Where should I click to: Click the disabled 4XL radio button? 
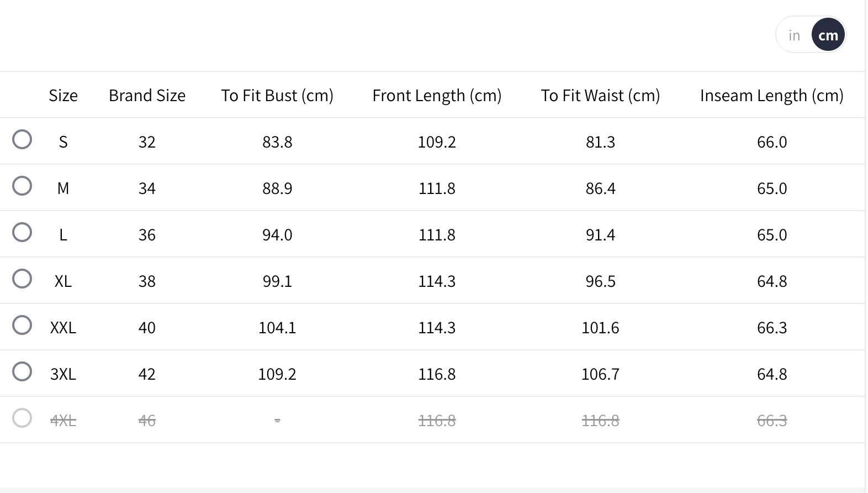pos(22,418)
